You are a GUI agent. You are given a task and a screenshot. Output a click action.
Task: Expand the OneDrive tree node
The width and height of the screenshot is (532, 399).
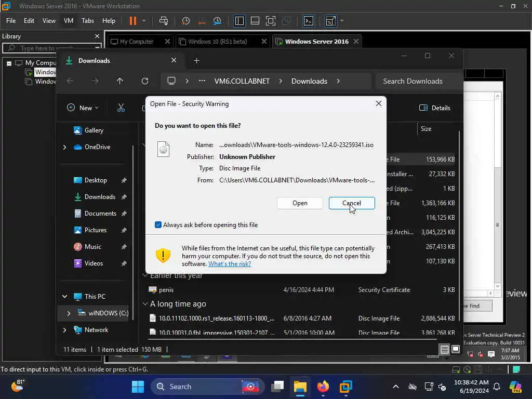(64, 147)
